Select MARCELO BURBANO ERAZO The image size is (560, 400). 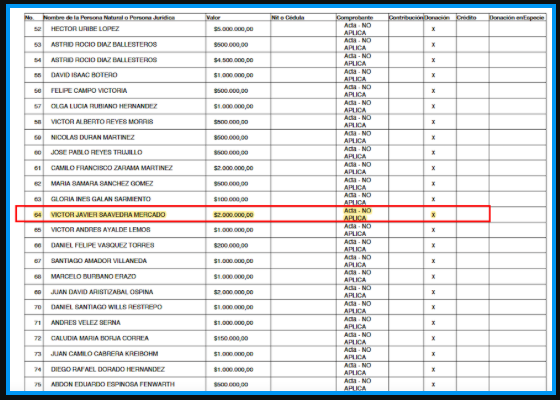93,277
